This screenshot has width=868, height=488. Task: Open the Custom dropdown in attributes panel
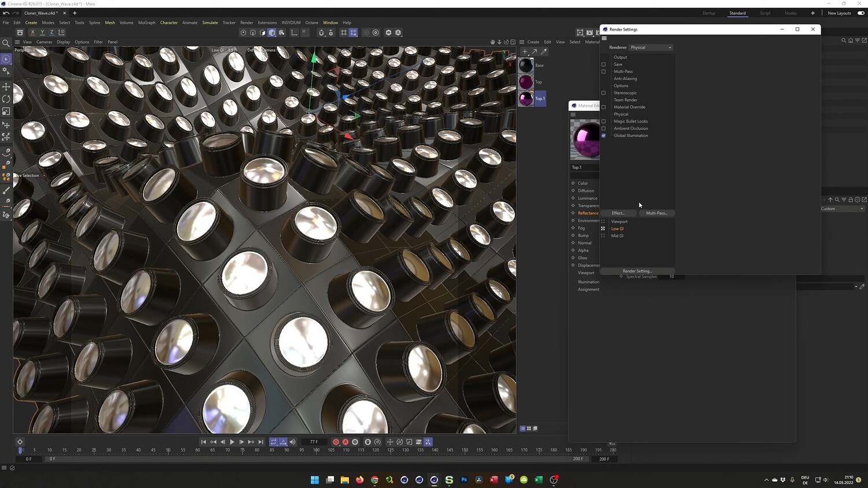[843, 209]
